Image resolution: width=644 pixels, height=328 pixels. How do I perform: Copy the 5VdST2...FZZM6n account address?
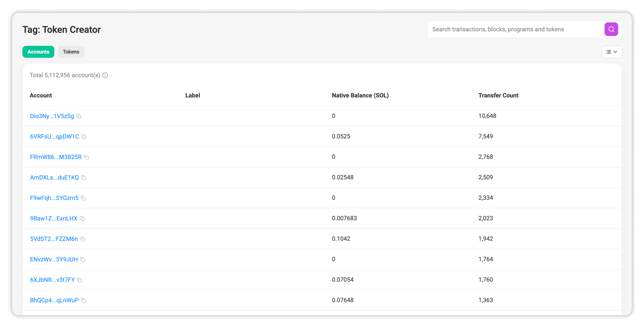coord(83,239)
